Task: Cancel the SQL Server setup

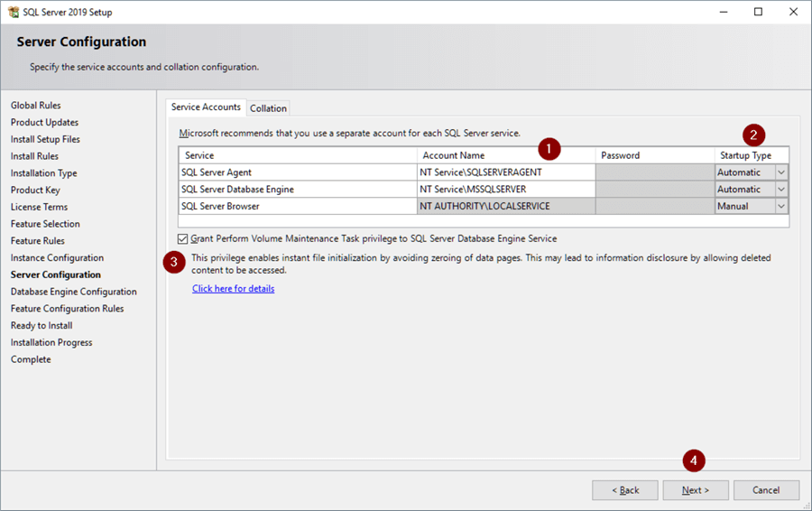Action: coord(766,489)
